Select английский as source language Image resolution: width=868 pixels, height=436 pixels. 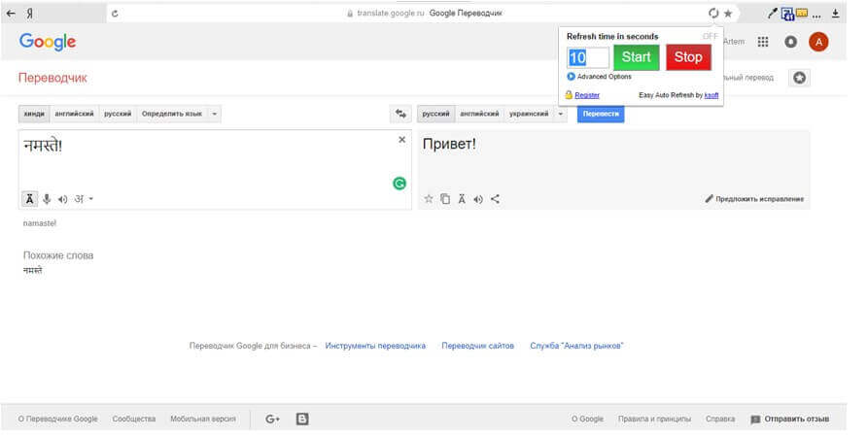[74, 114]
